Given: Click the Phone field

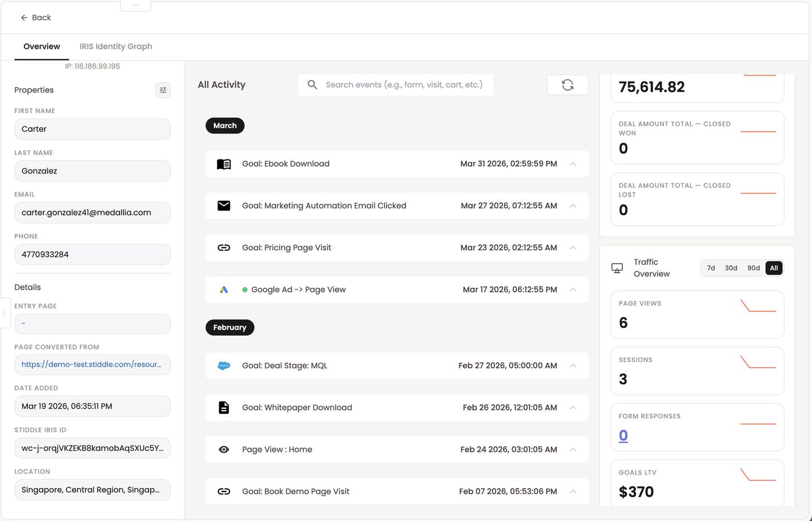Looking at the screenshot, I should click(92, 255).
